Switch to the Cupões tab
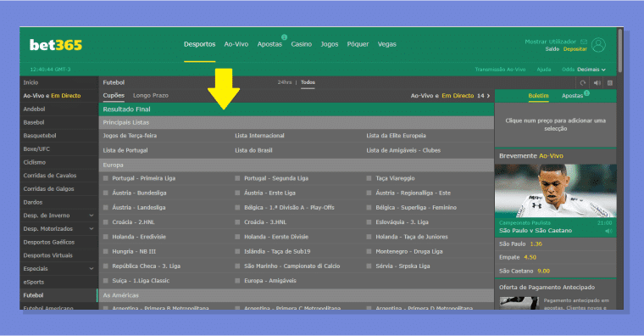 click(x=114, y=95)
